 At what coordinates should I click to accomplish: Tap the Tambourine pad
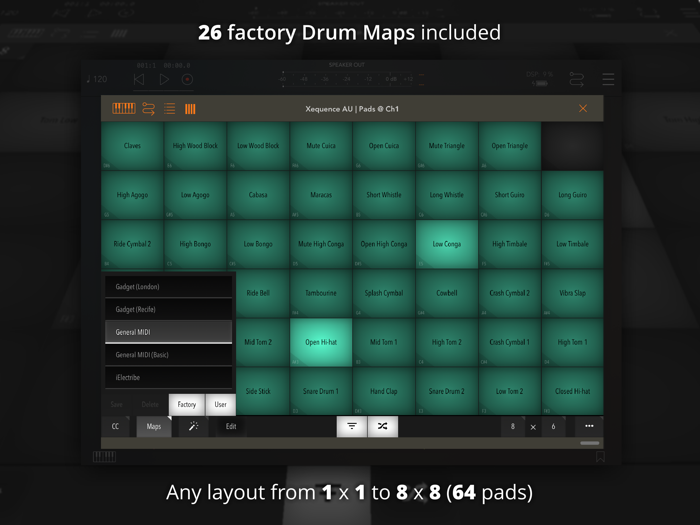[321, 293]
